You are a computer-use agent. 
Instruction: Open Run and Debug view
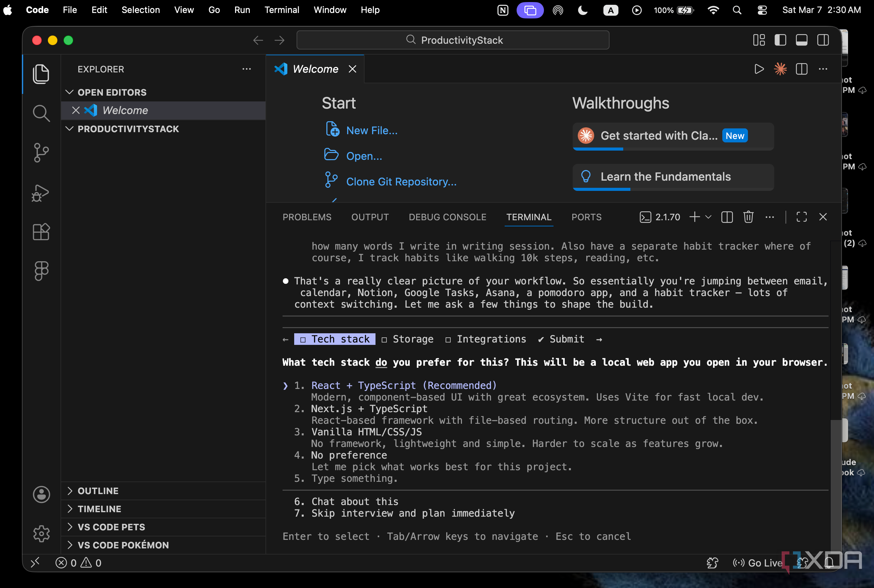pyautogui.click(x=41, y=193)
